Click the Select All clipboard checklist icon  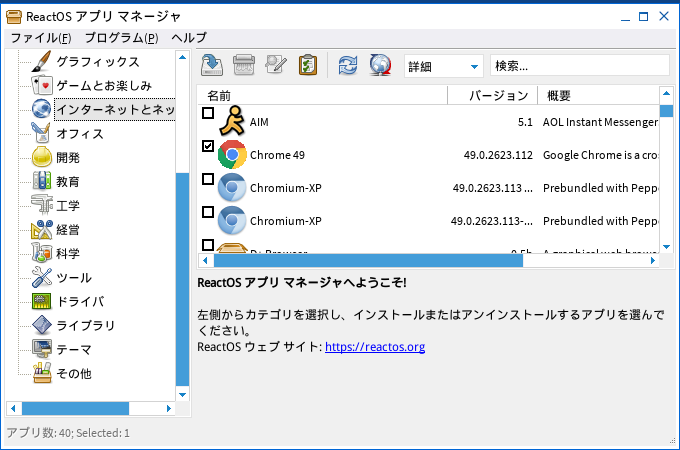(x=308, y=65)
